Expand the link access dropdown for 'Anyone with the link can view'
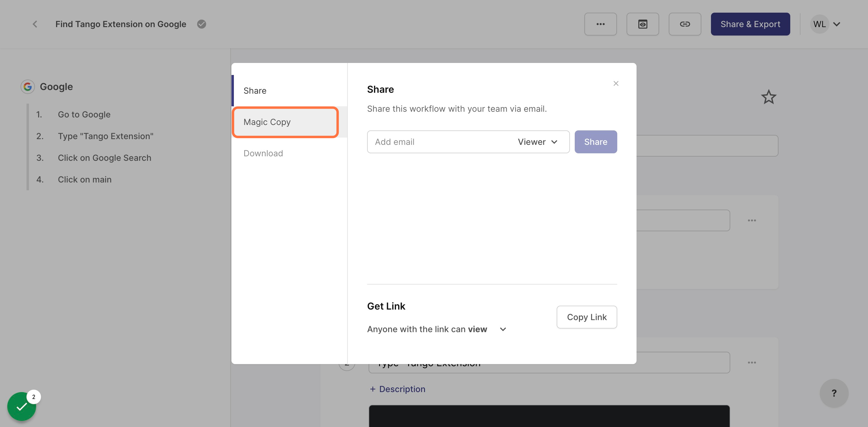868x427 pixels. pos(503,329)
